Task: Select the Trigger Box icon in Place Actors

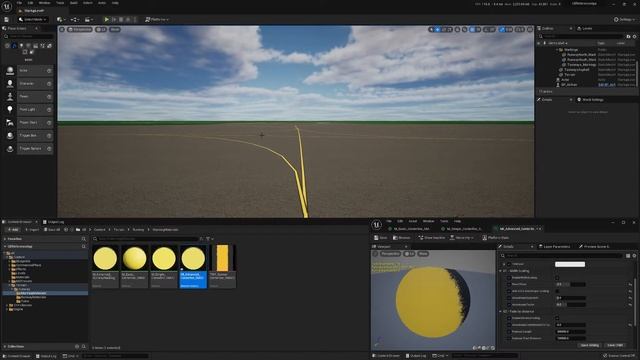Action: [x=10, y=136]
